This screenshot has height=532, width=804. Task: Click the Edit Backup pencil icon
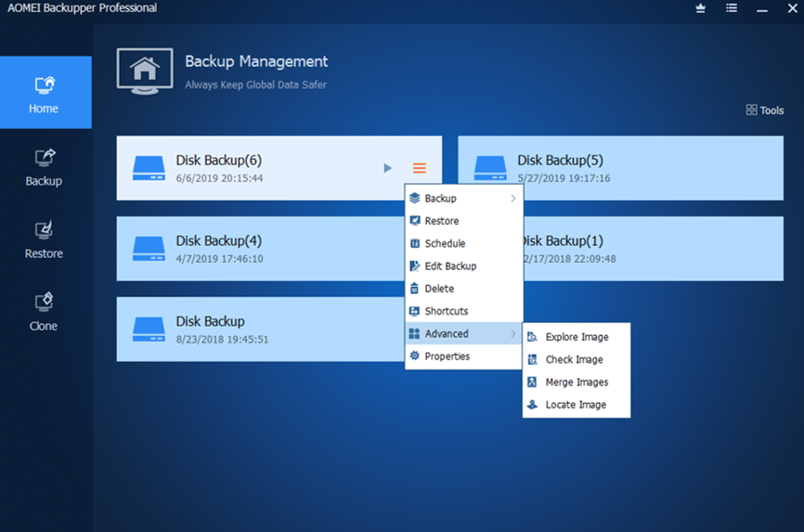415,266
